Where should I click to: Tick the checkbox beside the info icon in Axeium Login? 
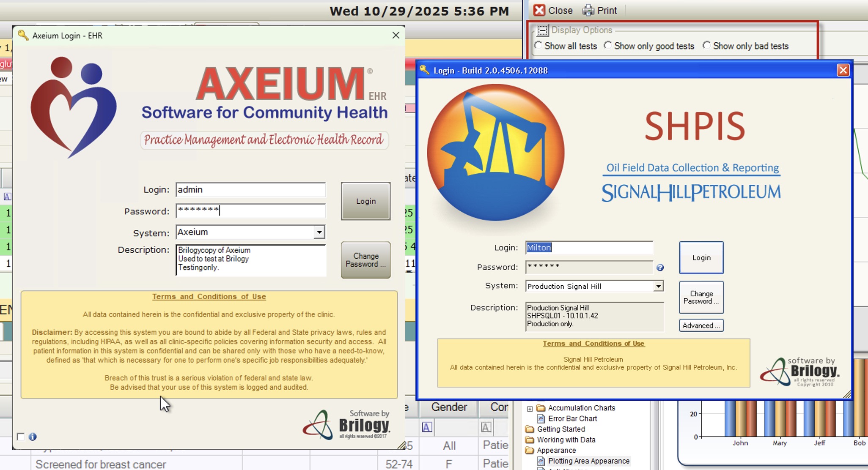pos(21,437)
